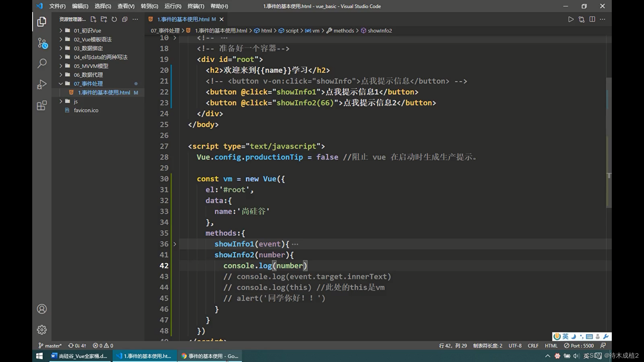Select 1.事件的基本使用.html in file tree

[x=98, y=93]
